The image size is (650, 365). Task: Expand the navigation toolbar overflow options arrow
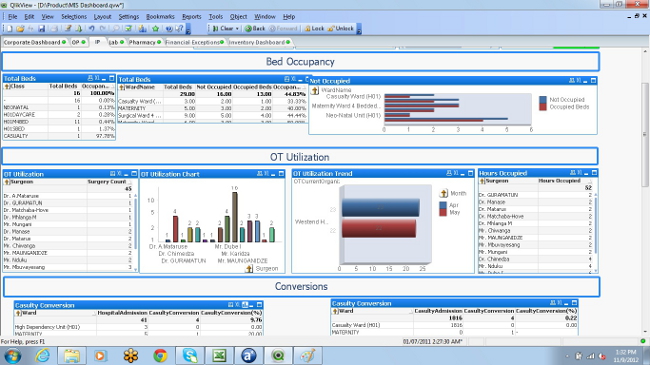click(359, 29)
